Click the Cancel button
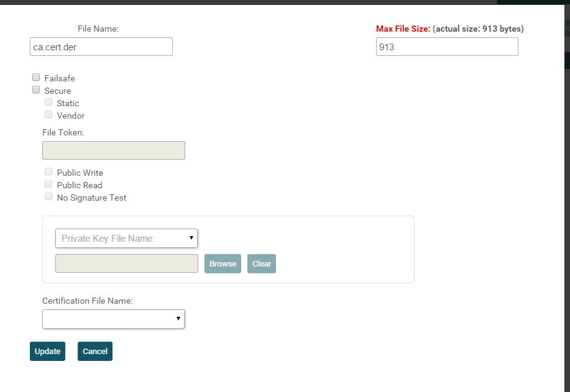Screen dimensions: 570x392 [95, 352]
